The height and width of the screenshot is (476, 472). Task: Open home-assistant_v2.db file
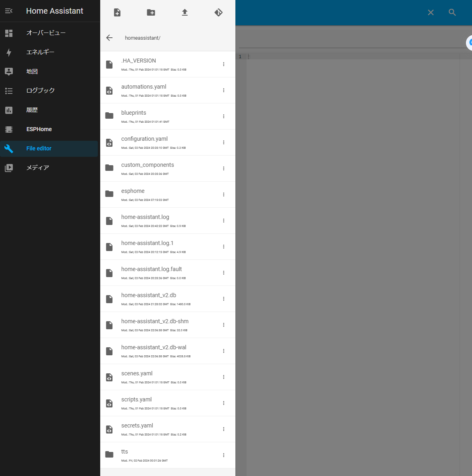click(168, 299)
